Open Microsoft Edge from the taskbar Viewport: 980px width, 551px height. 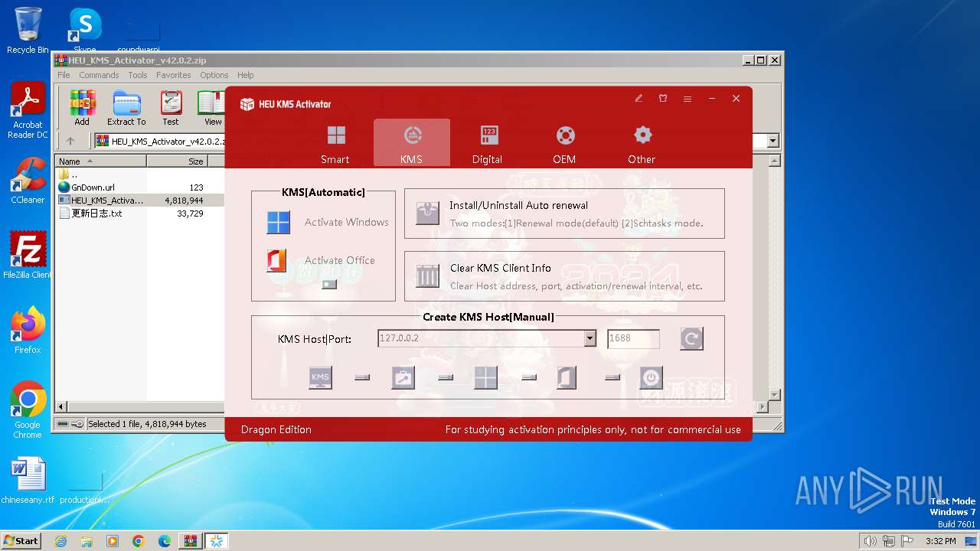pyautogui.click(x=164, y=541)
